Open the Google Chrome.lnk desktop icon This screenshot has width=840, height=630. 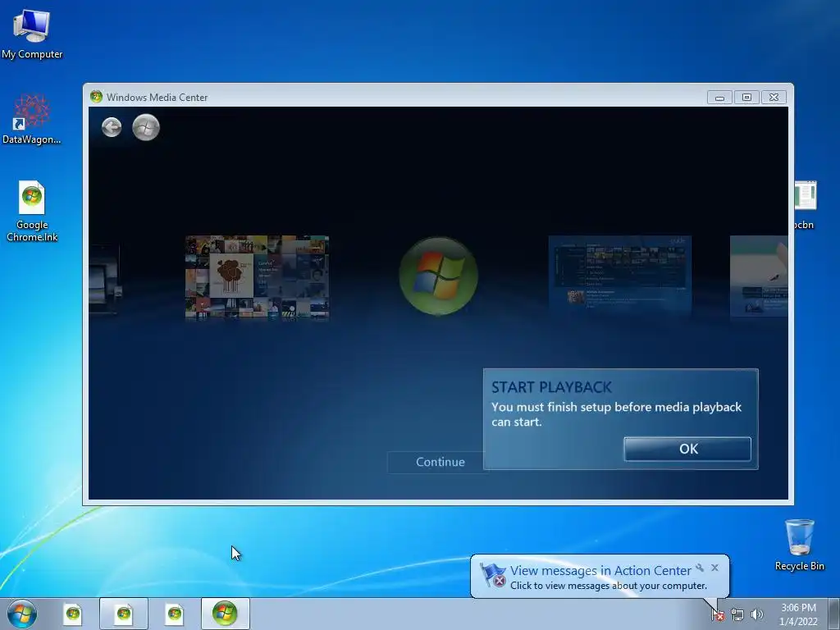[x=32, y=211]
